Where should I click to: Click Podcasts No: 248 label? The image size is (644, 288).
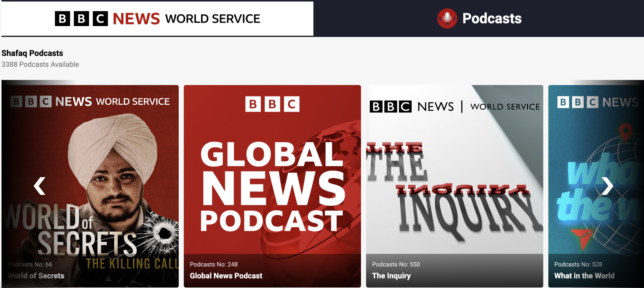pyautogui.click(x=214, y=264)
